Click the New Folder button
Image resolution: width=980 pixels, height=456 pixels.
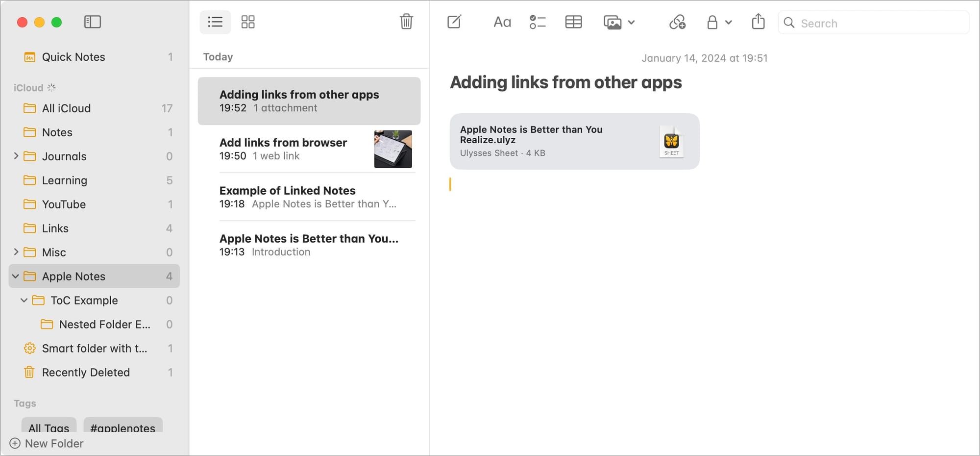(x=47, y=443)
